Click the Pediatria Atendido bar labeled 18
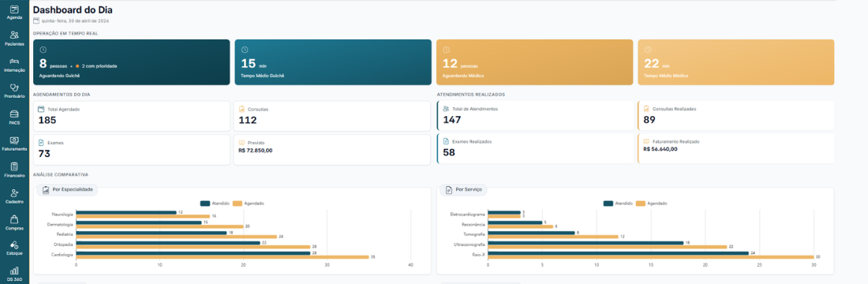The image size is (868, 284). [x=152, y=233]
